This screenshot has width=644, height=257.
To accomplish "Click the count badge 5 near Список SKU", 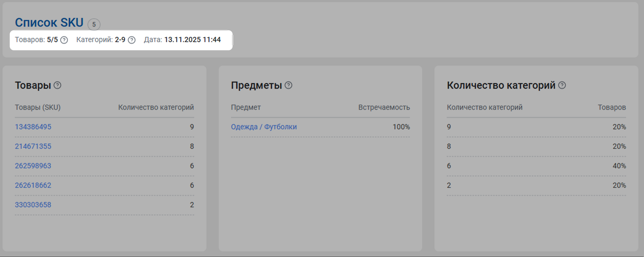I will coord(94,24).
